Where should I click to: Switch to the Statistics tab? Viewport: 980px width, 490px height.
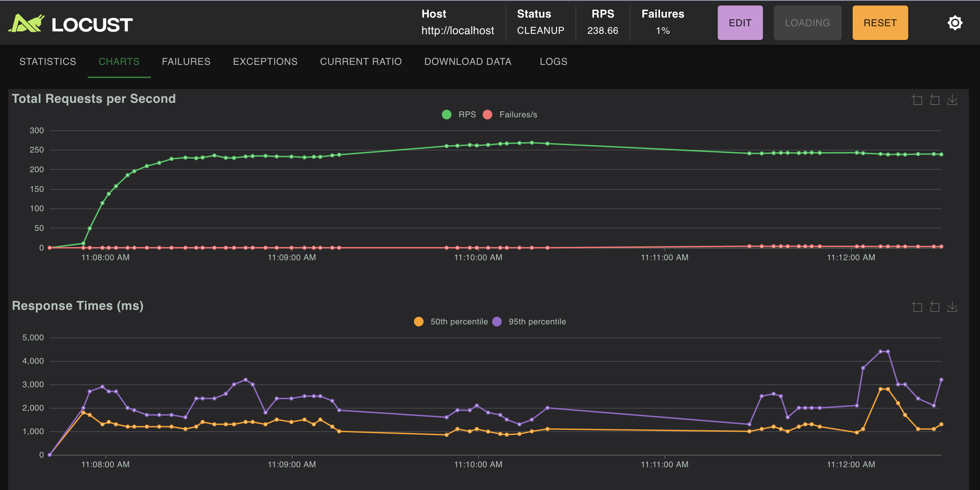48,62
